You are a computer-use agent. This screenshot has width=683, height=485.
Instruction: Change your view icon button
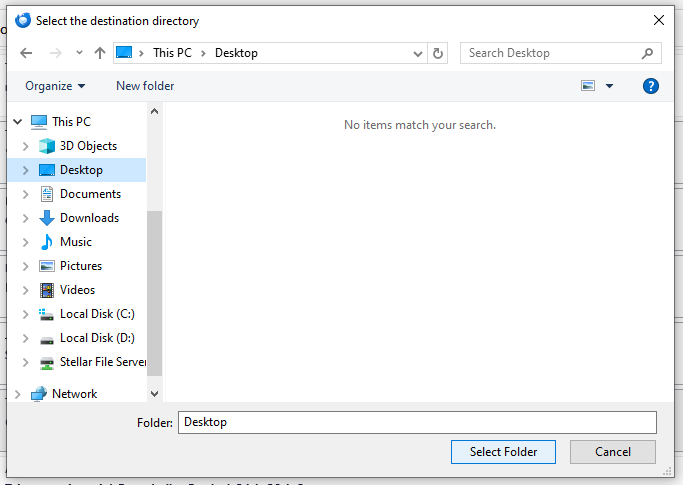(588, 86)
